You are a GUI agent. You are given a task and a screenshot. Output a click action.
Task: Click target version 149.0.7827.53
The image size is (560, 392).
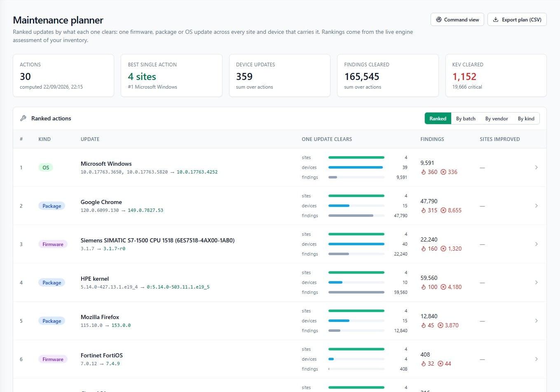(x=145, y=210)
